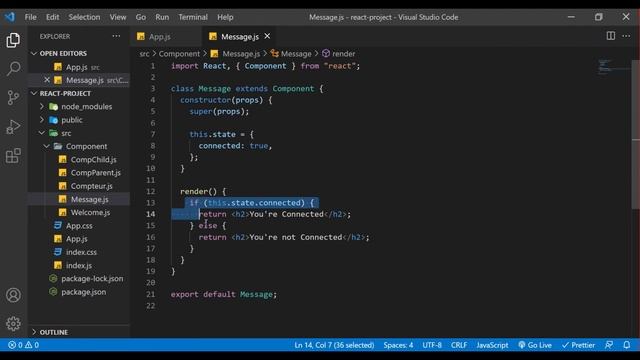The width and height of the screenshot is (640, 360).
Task: Open the Source Control view
Action: pos(13,98)
